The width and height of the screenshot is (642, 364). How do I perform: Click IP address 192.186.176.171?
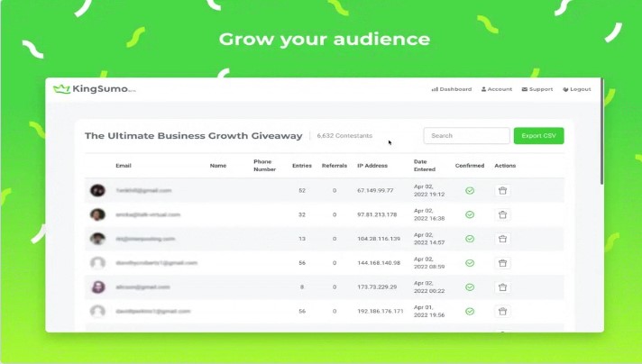click(380, 311)
